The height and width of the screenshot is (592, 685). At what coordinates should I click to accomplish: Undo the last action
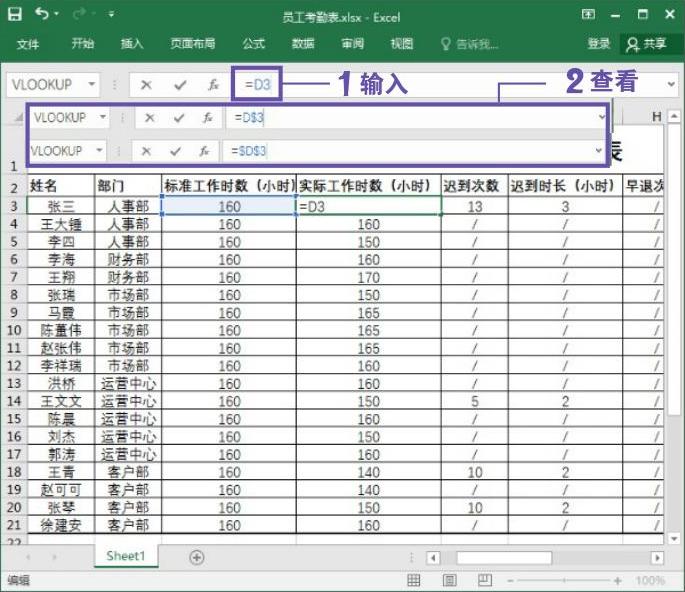(42, 14)
